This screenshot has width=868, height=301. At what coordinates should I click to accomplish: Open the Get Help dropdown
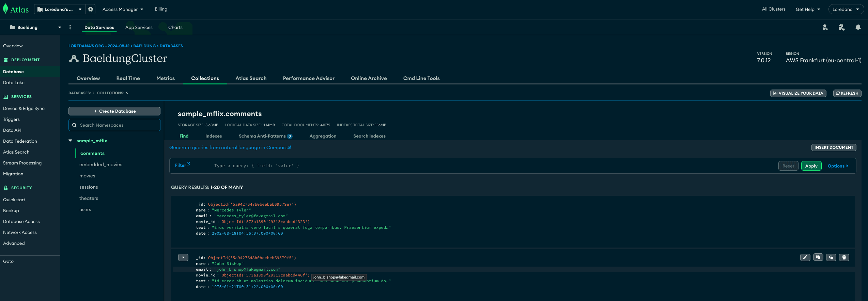pos(808,9)
